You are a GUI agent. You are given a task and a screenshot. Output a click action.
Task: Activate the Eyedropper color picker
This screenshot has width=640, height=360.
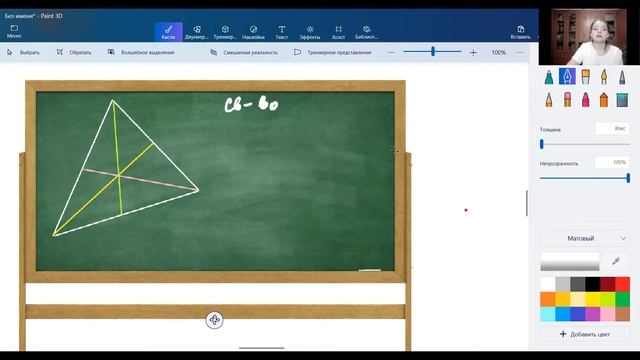click(616, 261)
